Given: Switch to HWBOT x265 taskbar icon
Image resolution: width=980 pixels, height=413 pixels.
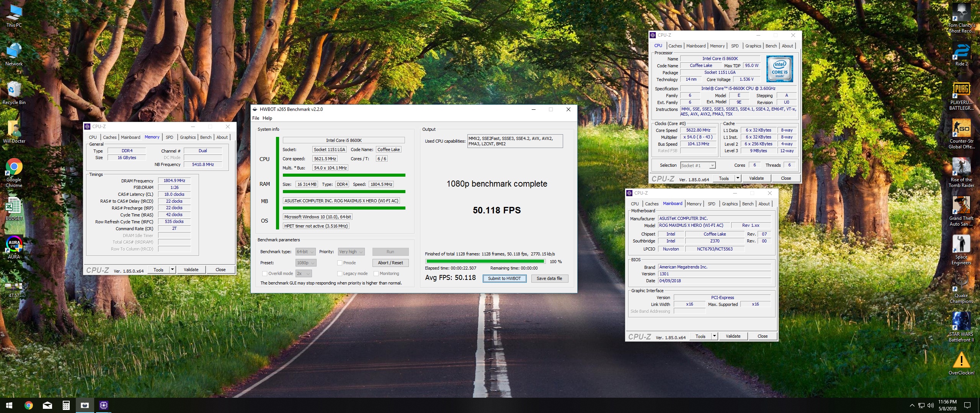Looking at the screenshot, I should pos(85,405).
